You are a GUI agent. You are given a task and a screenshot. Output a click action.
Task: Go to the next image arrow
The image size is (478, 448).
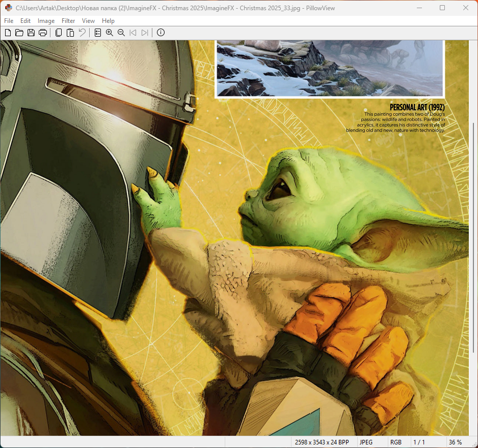pos(145,33)
